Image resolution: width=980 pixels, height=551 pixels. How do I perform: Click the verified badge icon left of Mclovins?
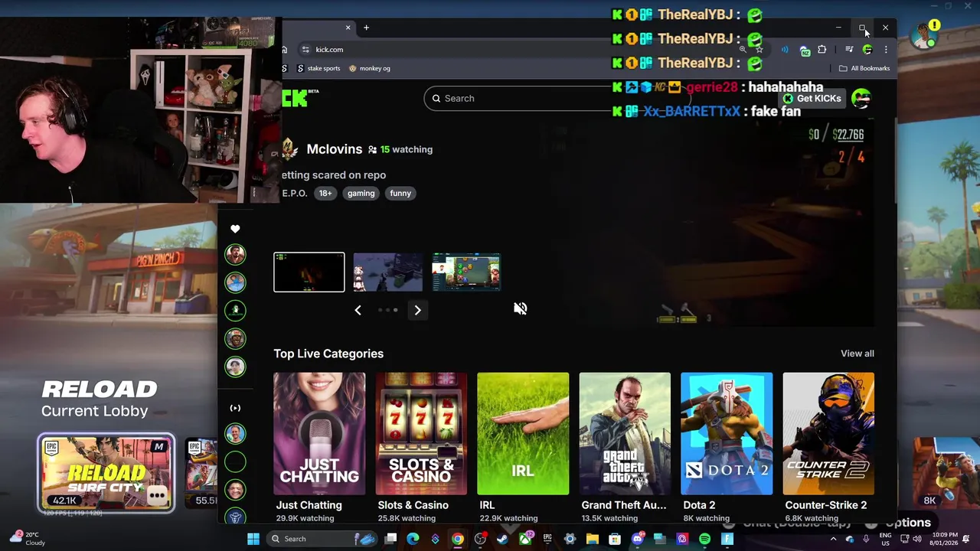click(x=290, y=149)
